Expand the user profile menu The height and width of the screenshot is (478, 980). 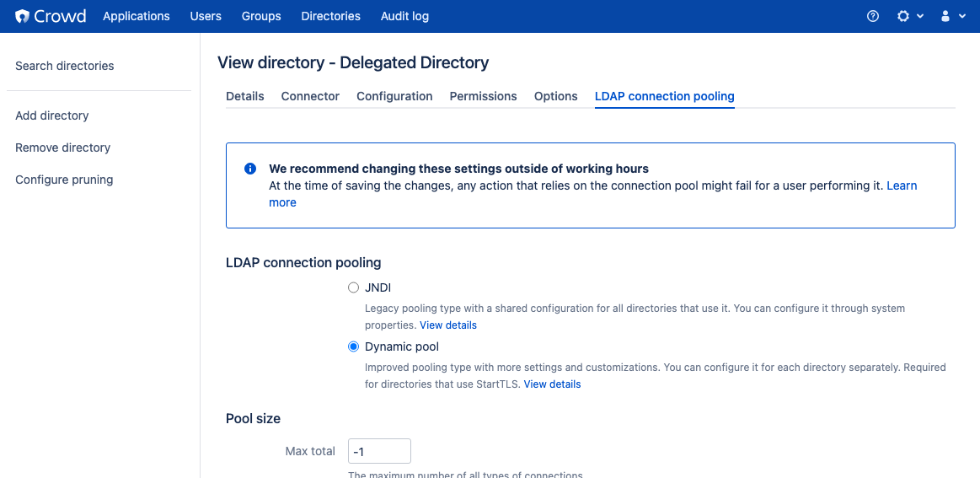pyautogui.click(x=951, y=16)
